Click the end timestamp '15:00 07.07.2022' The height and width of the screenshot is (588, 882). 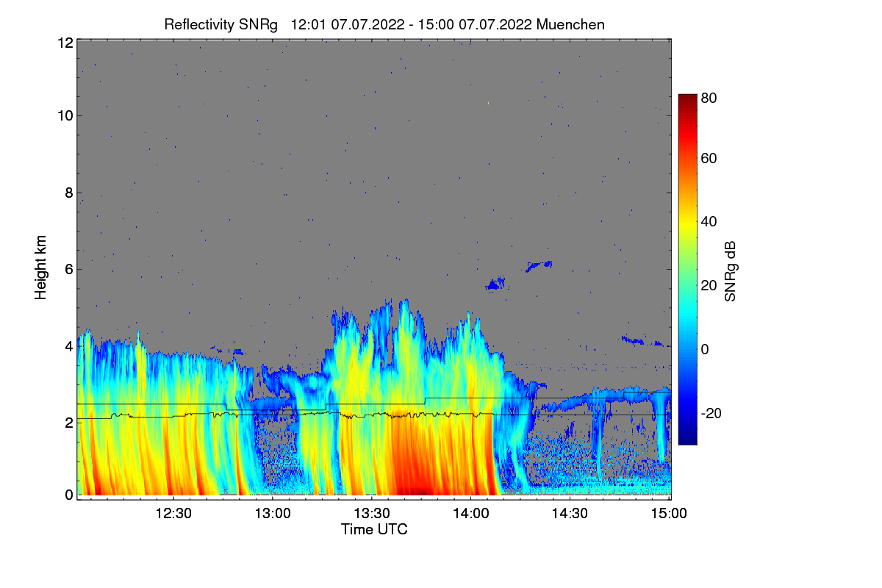tap(475, 24)
